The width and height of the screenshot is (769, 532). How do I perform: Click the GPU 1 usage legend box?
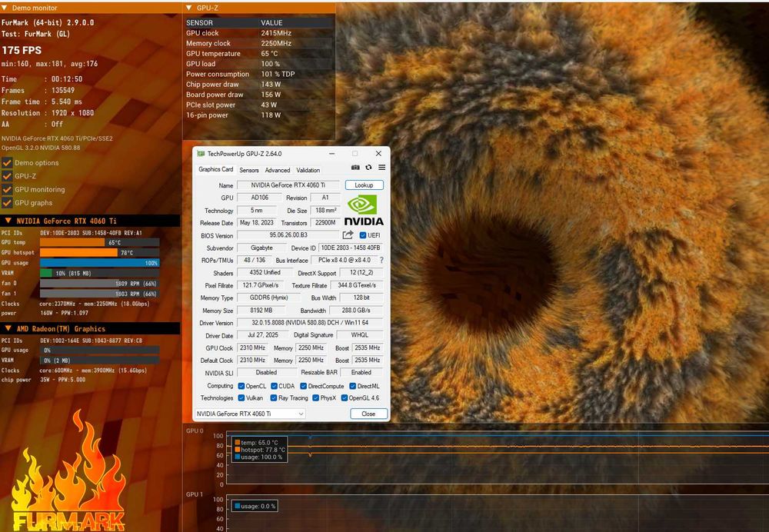pos(255,506)
